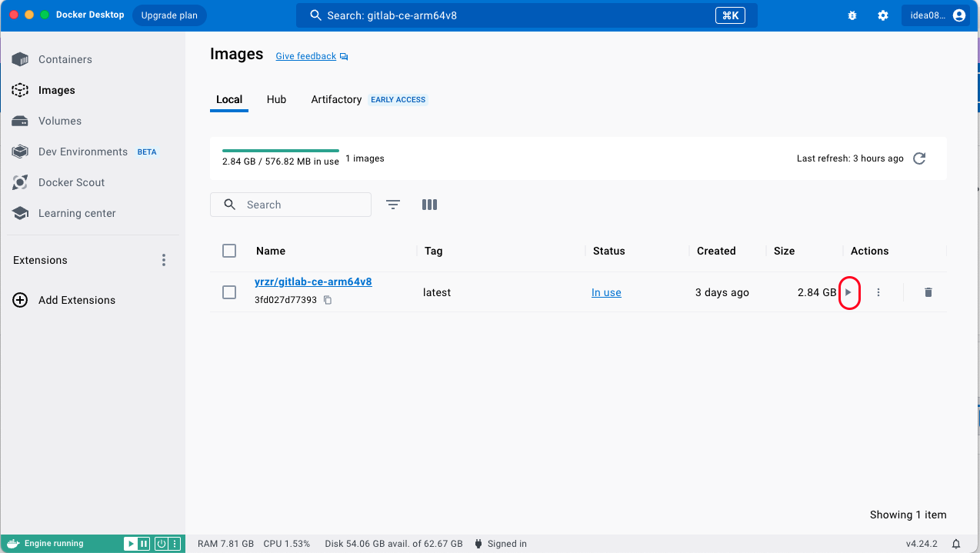Sort by the Created column header
The image size is (980, 553).
716,251
